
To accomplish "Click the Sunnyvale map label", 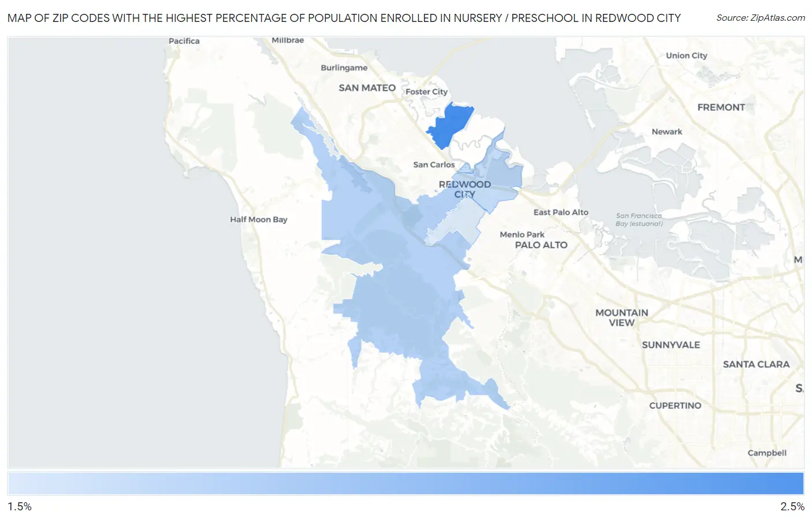I will tap(671, 345).
